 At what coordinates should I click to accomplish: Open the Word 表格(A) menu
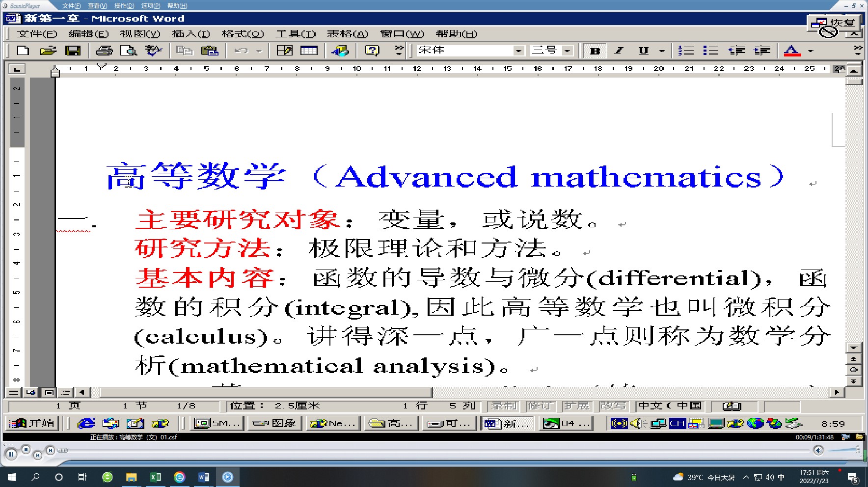pos(348,34)
